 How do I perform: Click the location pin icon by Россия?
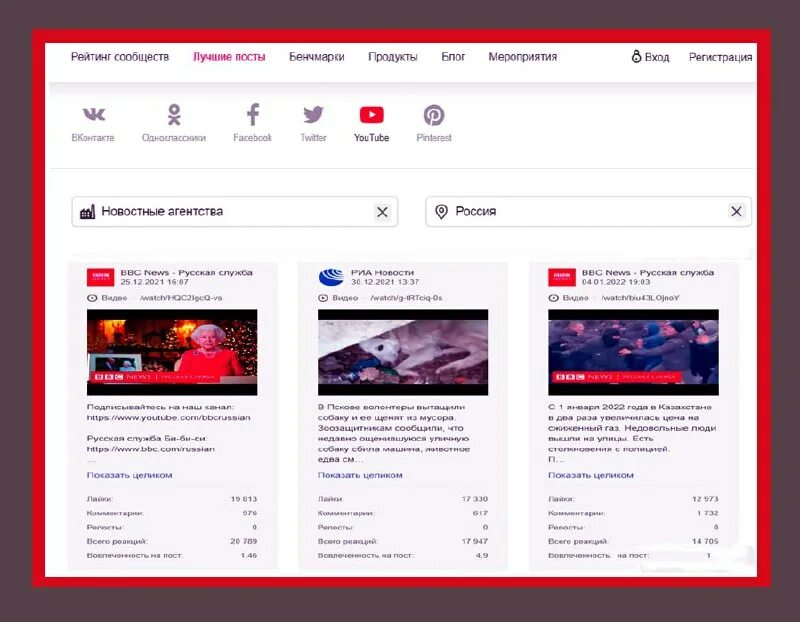pyautogui.click(x=441, y=211)
